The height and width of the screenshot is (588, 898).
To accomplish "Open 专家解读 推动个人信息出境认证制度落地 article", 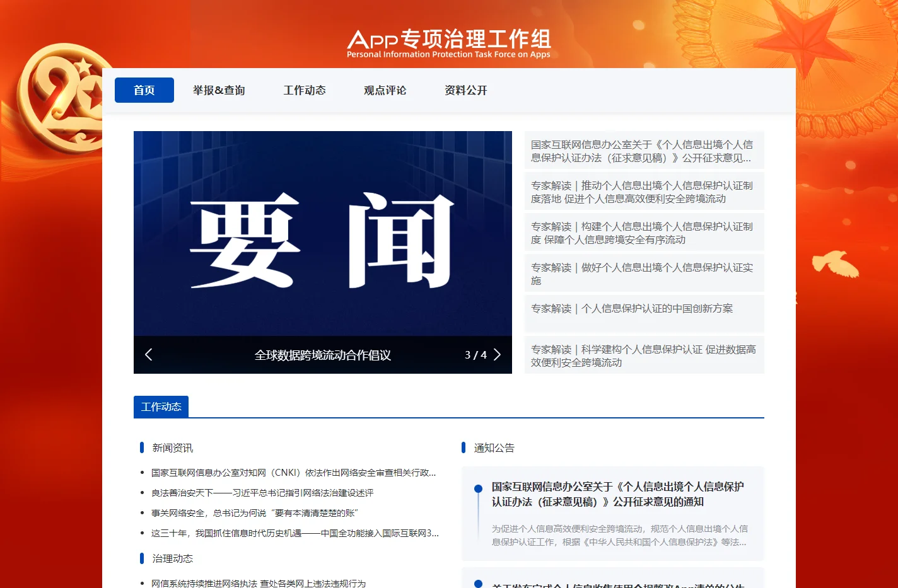I will tap(644, 192).
